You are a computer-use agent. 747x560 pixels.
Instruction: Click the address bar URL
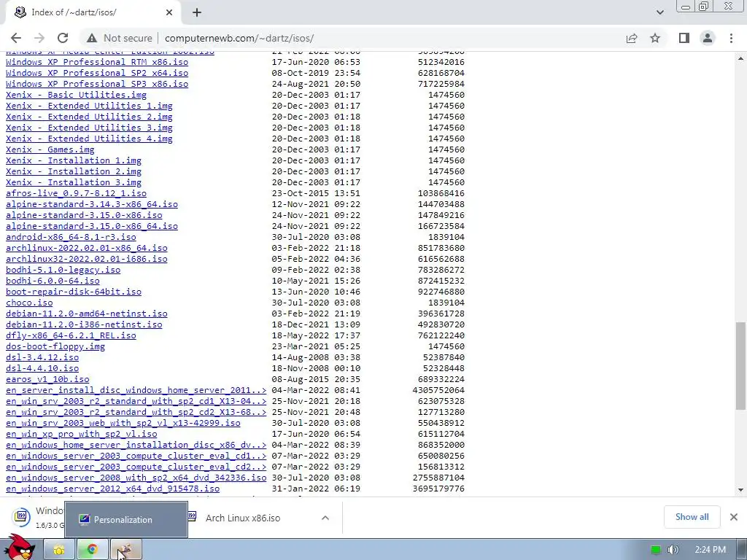click(x=239, y=38)
